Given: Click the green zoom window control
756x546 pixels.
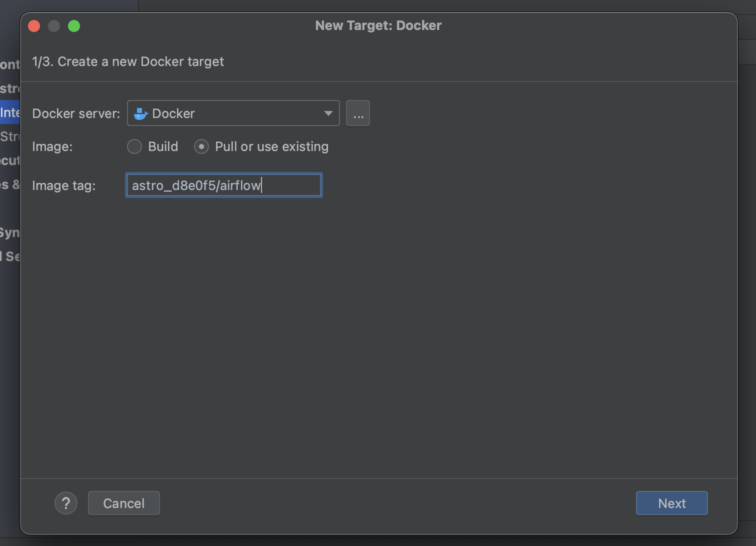Looking at the screenshot, I should pos(74,25).
